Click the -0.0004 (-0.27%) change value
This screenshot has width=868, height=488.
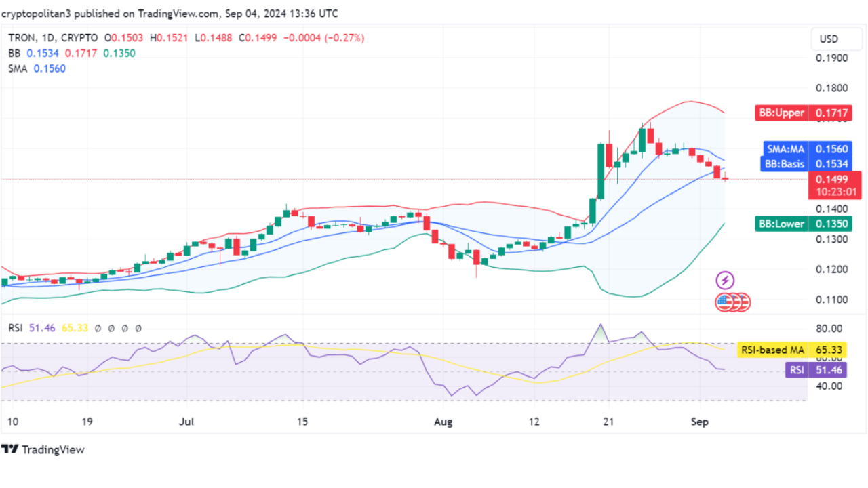click(323, 38)
